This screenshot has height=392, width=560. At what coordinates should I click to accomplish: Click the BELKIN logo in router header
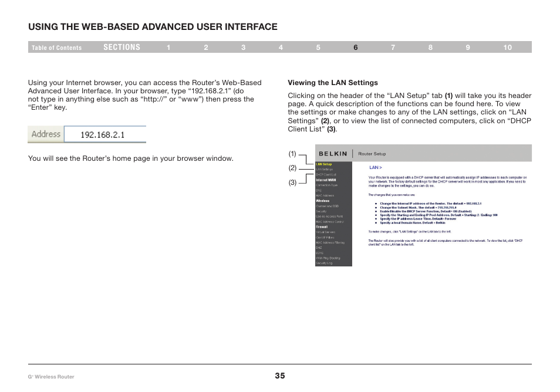pos(333,154)
